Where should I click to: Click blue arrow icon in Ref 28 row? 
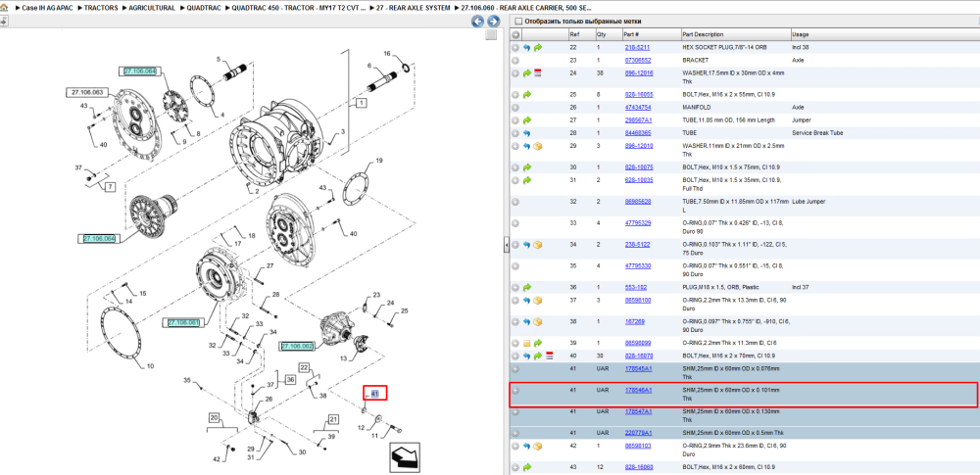(527, 133)
